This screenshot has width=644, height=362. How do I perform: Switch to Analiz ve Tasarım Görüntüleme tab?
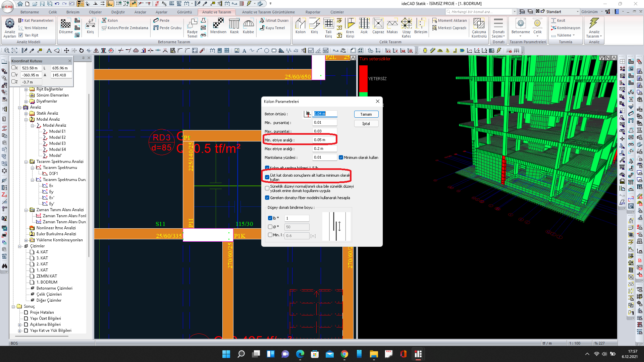pyautogui.click(x=268, y=12)
